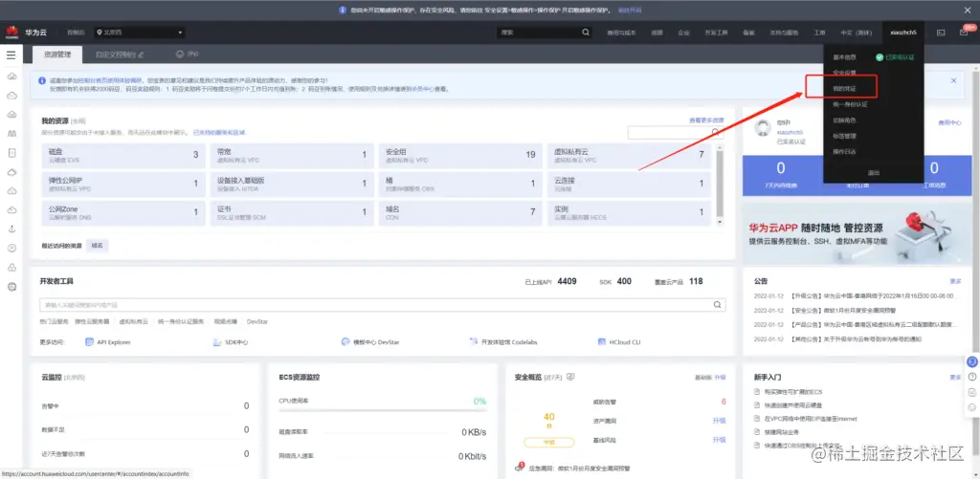Click the 升级 link next to 基础版
Viewport: 980px width, 479px height.
click(x=721, y=378)
